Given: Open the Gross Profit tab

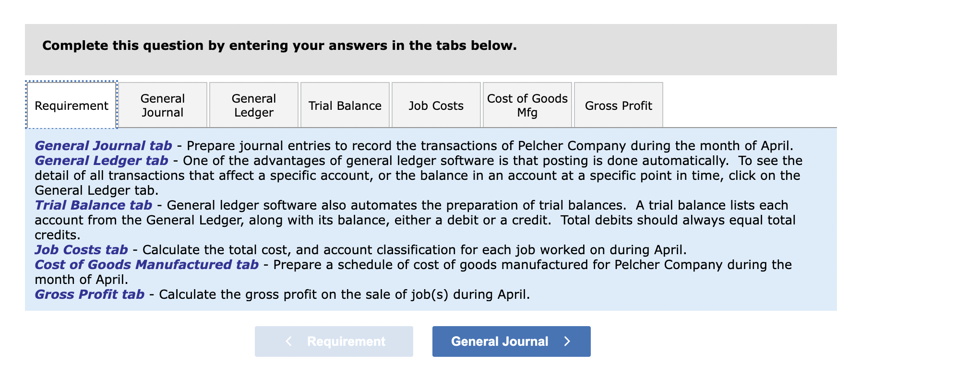Looking at the screenshot, I should (618, 105).
